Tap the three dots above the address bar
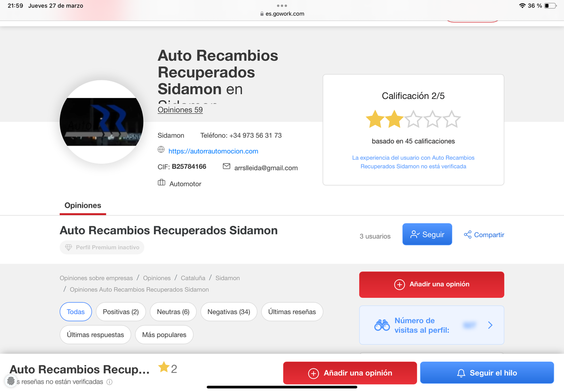 [282, 5]
